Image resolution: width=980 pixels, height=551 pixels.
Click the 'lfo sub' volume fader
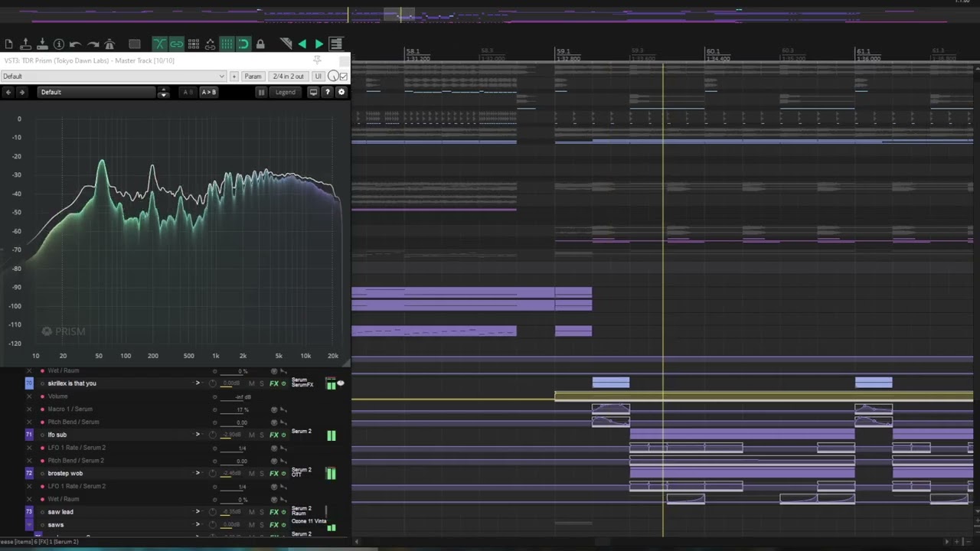[230, 437]
